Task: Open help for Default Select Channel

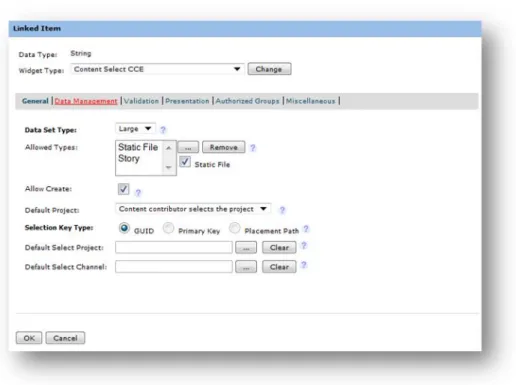Action: point(304,265)
